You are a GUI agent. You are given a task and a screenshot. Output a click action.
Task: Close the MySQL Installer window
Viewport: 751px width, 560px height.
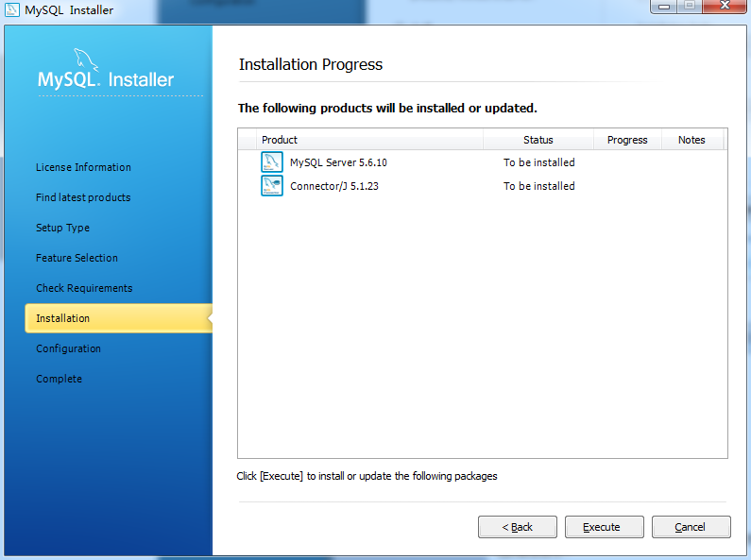coord(725,6)
